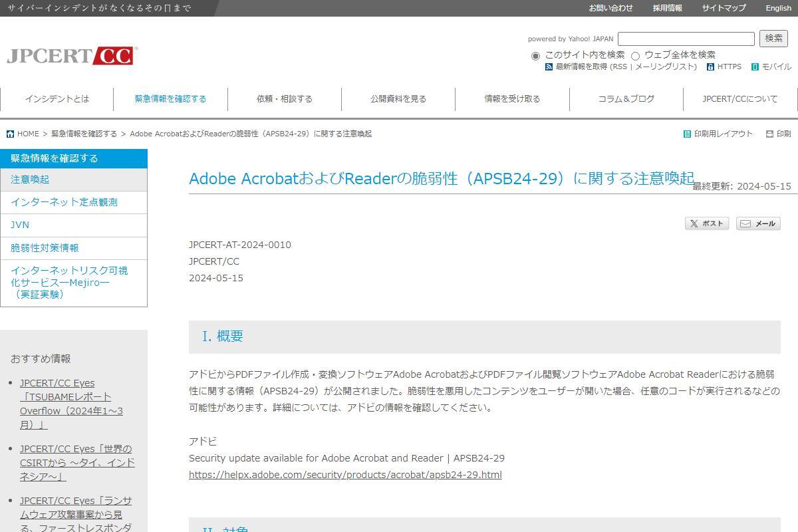798x532 pixels.
Task: Click the 検索 search button
Action: pyautogui.click(x=773, y=39)
